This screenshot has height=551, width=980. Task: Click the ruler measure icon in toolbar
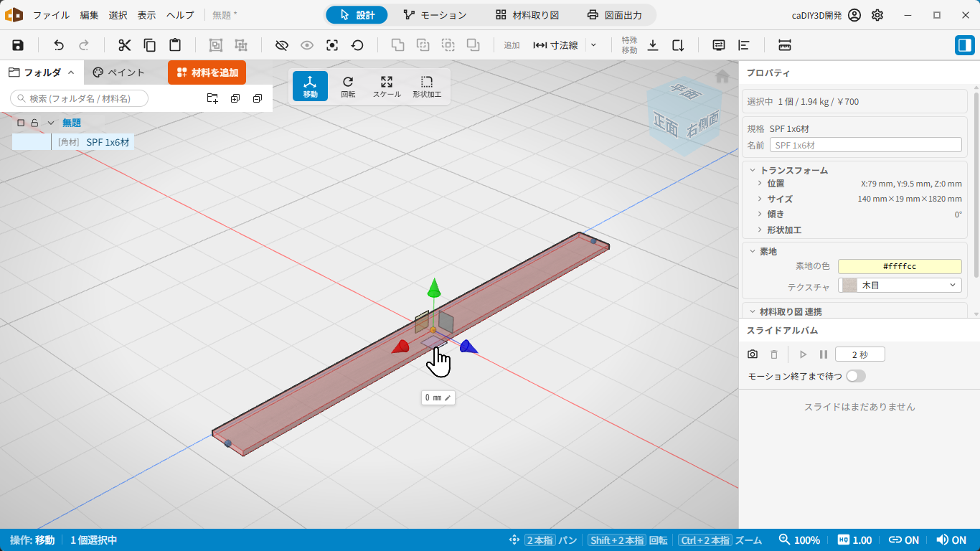tap(784, 45)
